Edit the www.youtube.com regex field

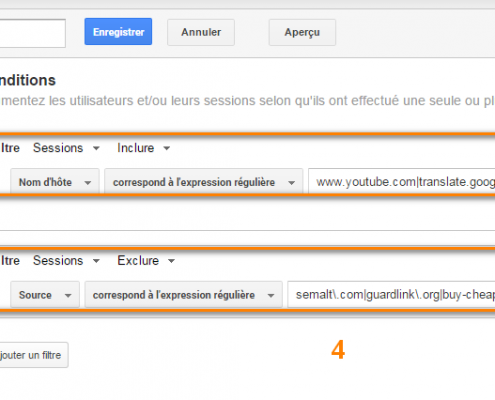click(402, 182)
